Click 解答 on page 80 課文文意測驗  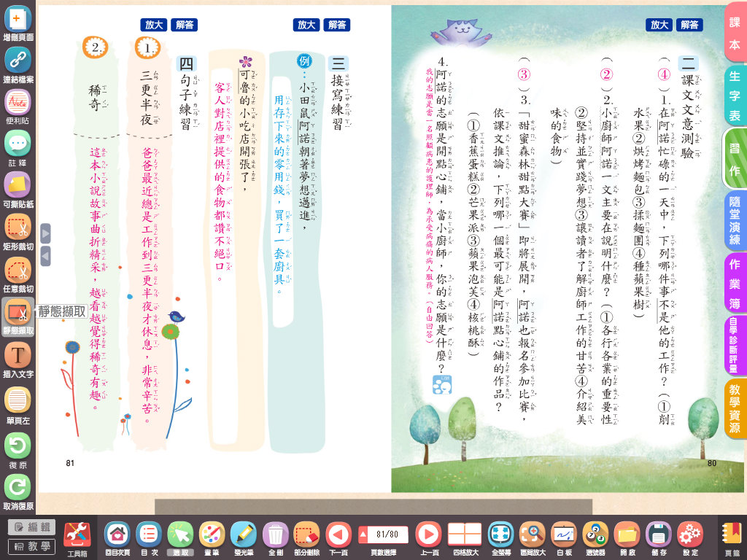tap(689, 25)
